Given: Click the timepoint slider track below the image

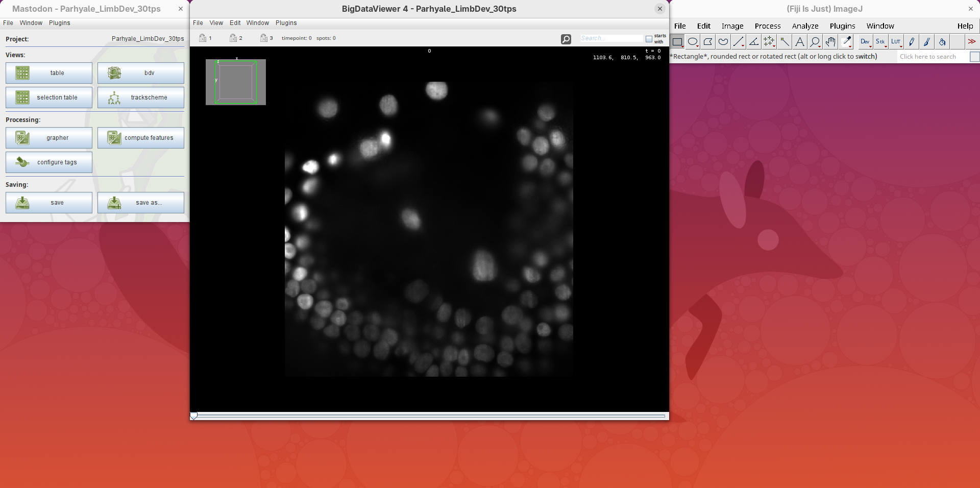Looking at the screenshot, I should 429,416.
